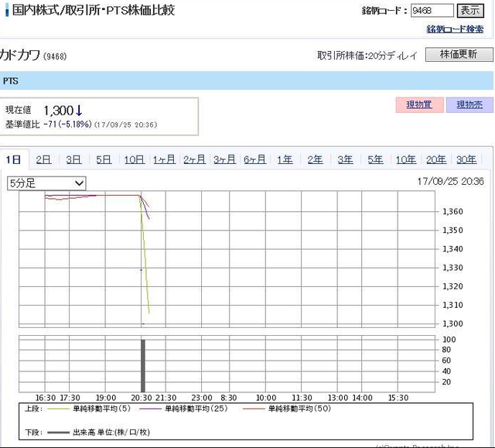Click the 株価更新 button

[459, 54]
